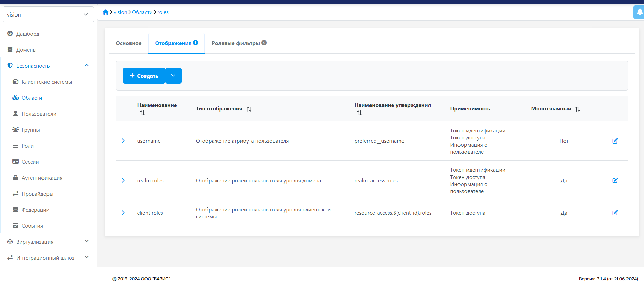Edit the realm roles mapping
This screenshot has width=644, height=285.
[615, 181]
